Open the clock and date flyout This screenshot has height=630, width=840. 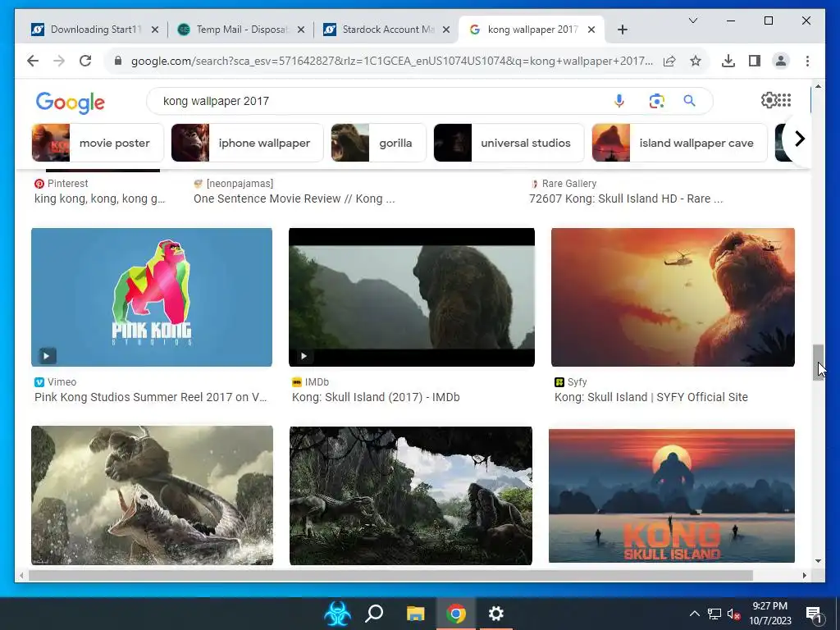pyautogui.click(x=769, y=614)
